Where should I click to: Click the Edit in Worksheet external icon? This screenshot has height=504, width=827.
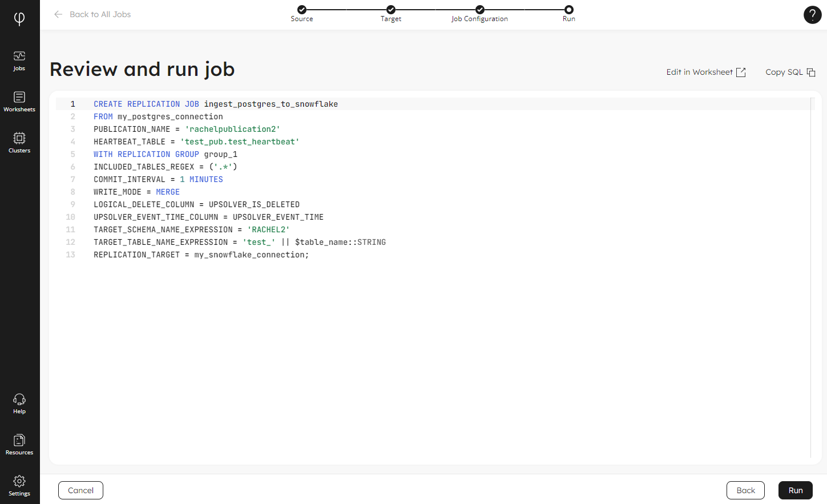pyautogui.click(x=741, y=72)
